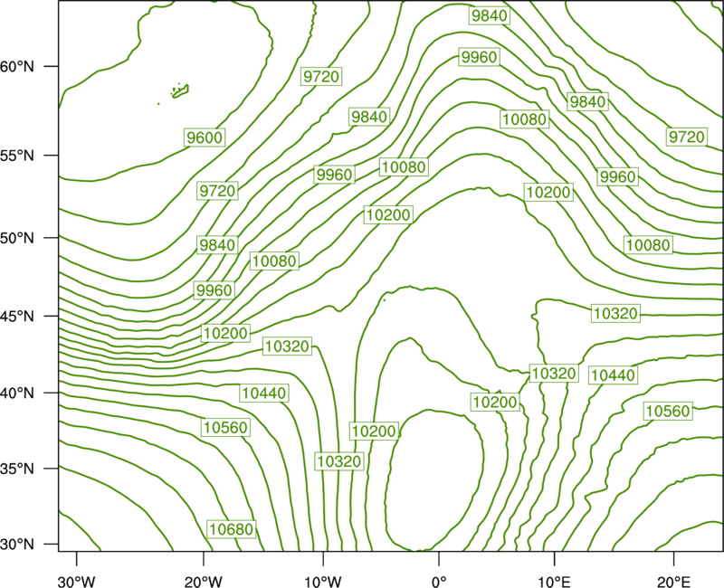The width and height of the screenshot is (724, 588).
Task: Click the 9720 label east of 20°E
Action: coord(687,138)
